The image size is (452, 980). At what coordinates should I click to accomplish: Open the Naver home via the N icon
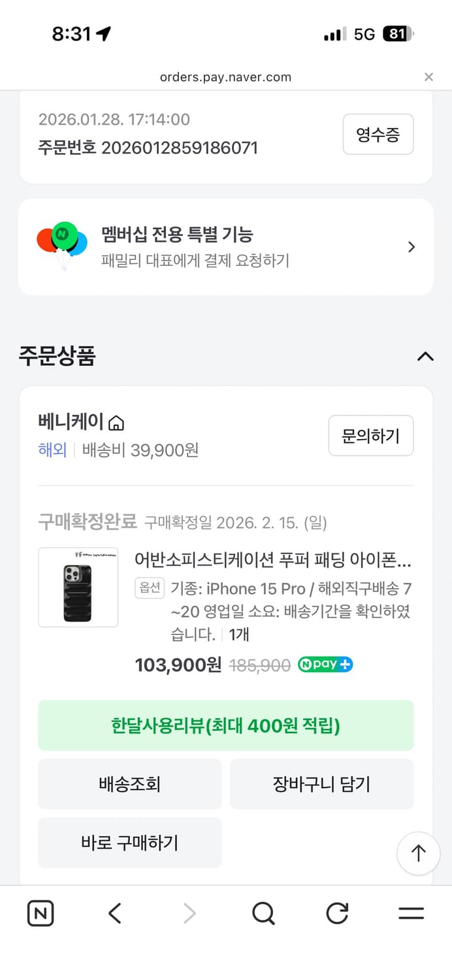tap(40, 913)
